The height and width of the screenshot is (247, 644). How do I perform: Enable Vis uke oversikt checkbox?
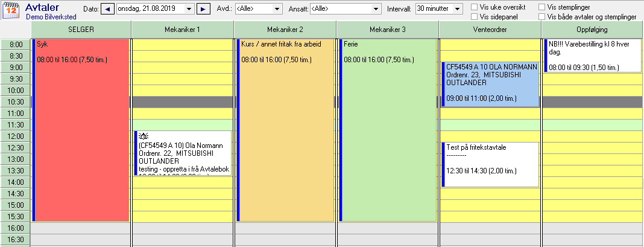(x=475, y=7)
